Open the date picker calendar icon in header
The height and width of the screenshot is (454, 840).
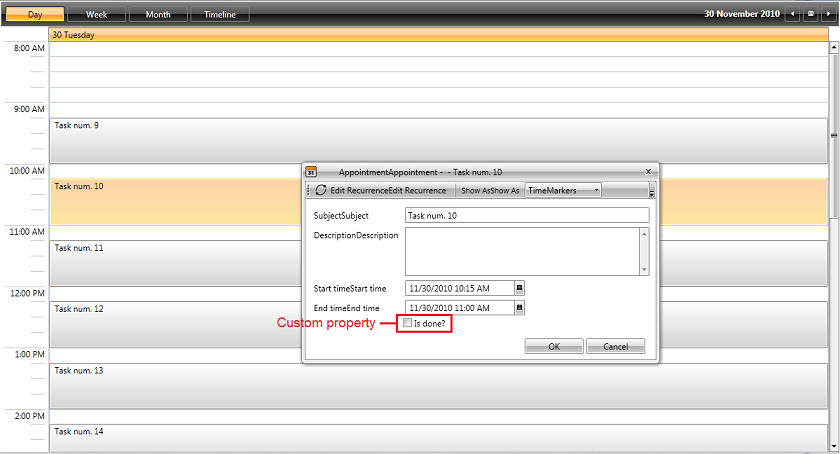(x=811, y=14)
